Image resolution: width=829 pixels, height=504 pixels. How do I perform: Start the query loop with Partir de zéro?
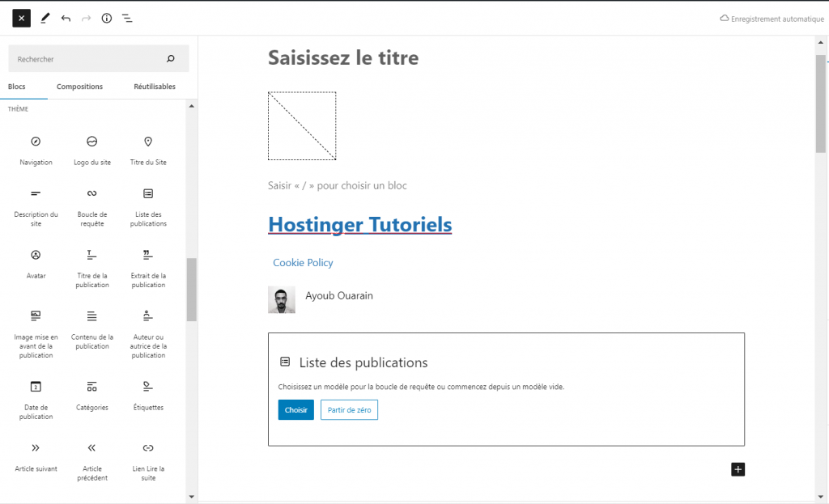[349, 409]
